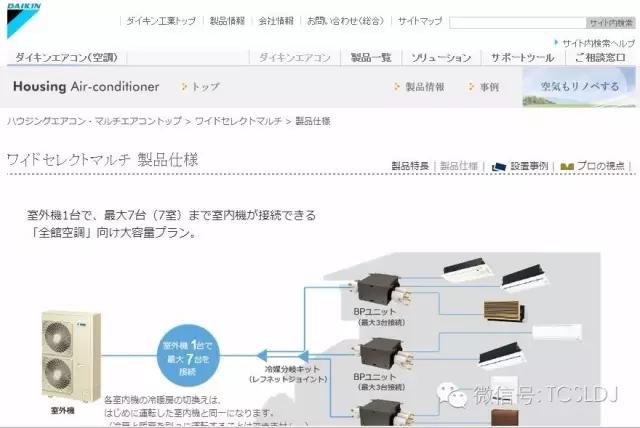Image resolution: width=640 pixels, height=428 pixels.
Task: Click the blue 設置事例 icon
Action: pos(499,166)
